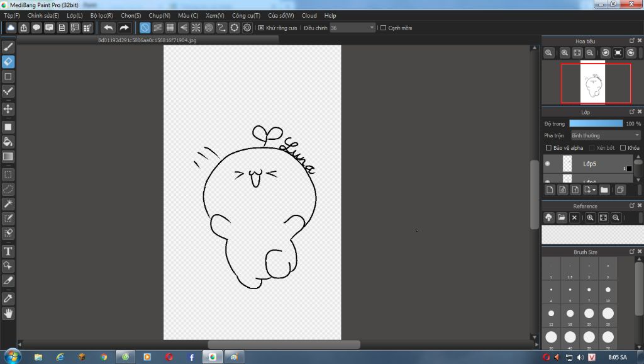Undo the last action
Viewport: 644px width, 364px height.
click(108, 28)
